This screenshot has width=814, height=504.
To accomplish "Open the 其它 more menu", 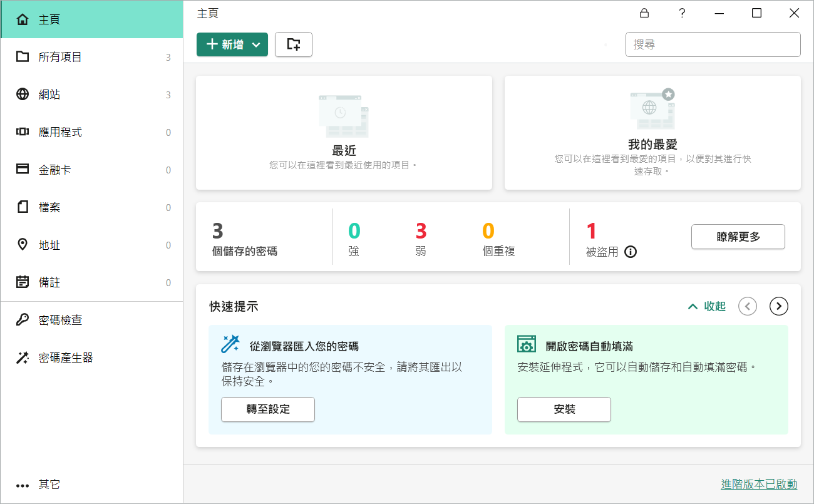I will tap(49, 485).
